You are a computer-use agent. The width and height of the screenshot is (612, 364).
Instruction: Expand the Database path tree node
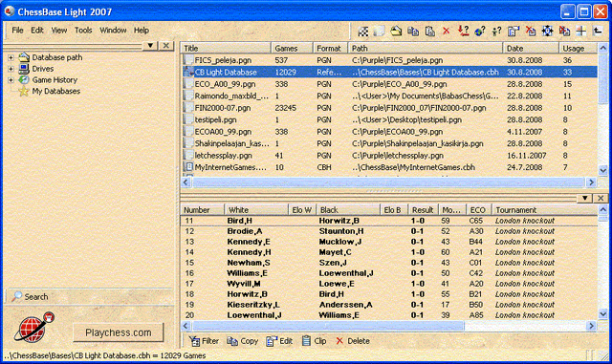pos(11,57)
